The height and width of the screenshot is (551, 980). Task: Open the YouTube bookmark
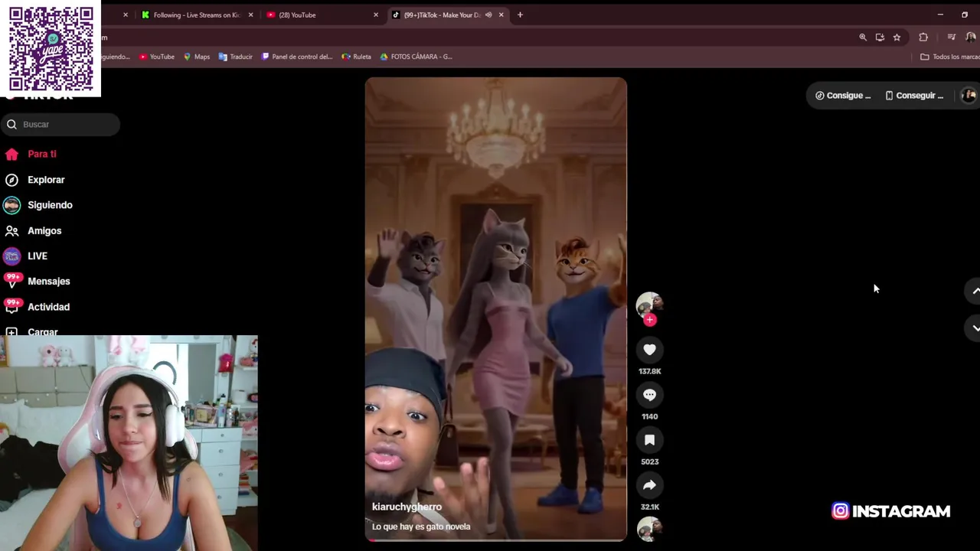click(157, 57)
